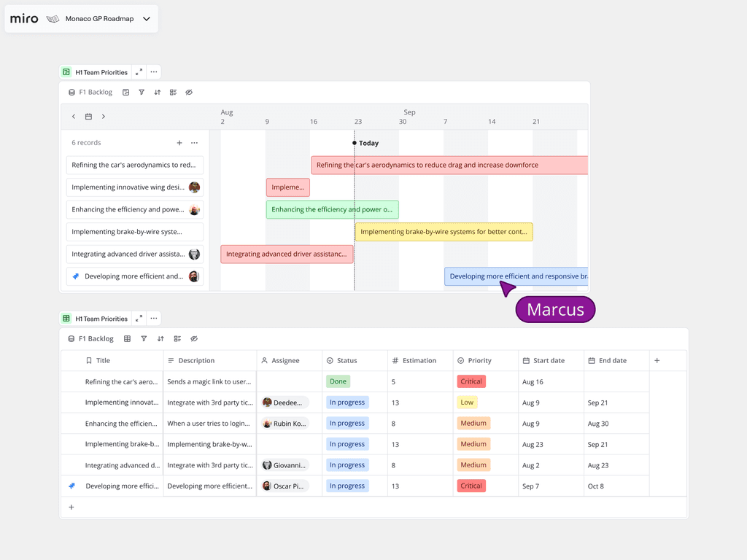Click the Critical priority label on the last row
This screenshot has width=747, height=560.
[x=471, y=486]
